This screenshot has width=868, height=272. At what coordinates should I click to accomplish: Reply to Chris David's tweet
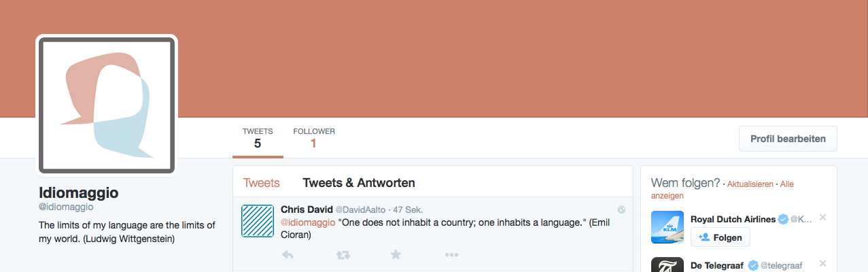288,255
